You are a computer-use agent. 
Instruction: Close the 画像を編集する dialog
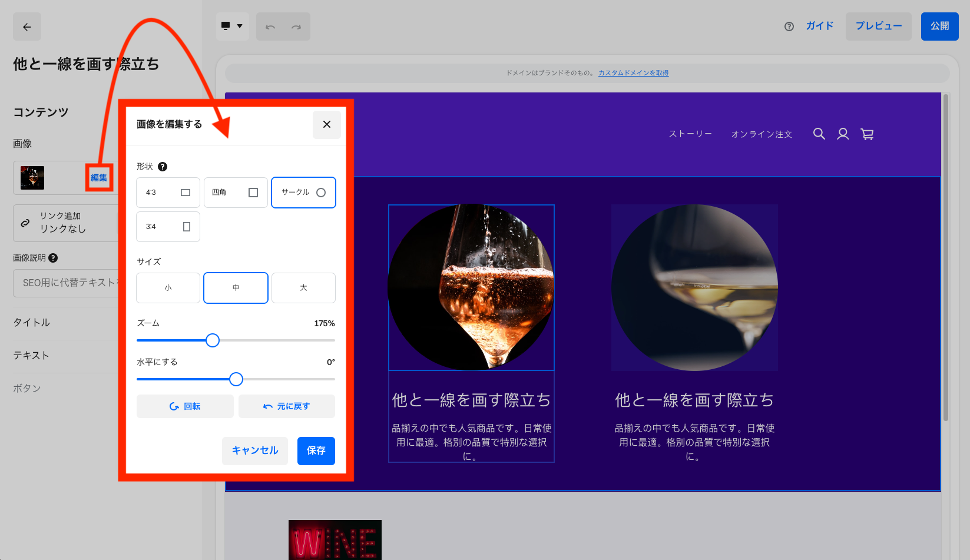[x=327, y=124]
